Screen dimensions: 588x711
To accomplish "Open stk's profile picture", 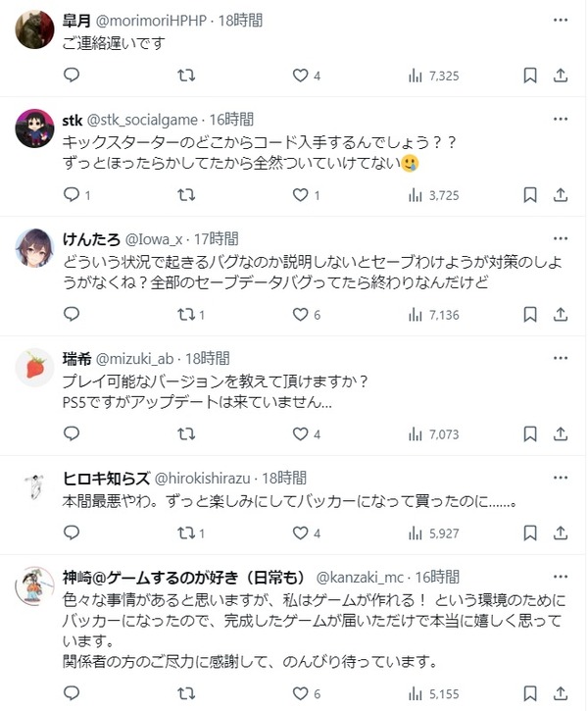I will point(35,128).
